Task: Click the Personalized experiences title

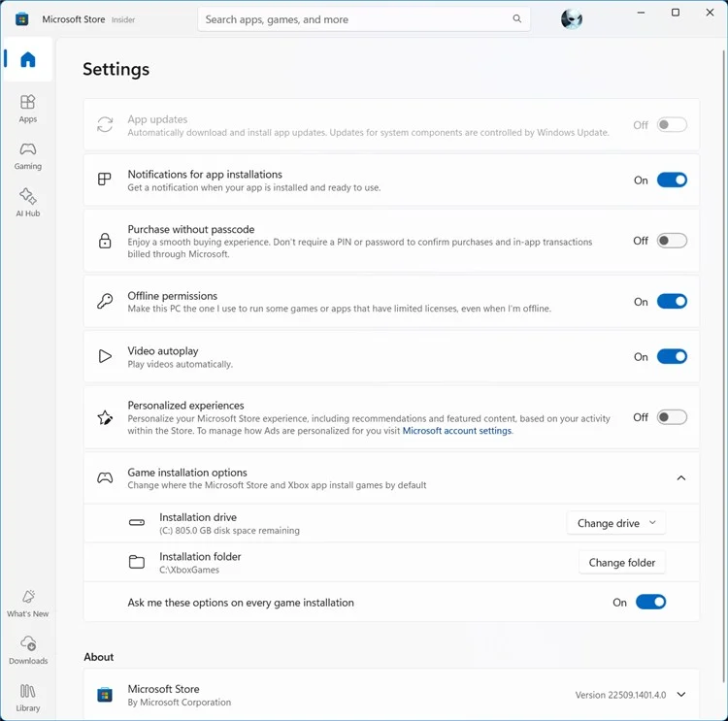Action: click(185, 406)
